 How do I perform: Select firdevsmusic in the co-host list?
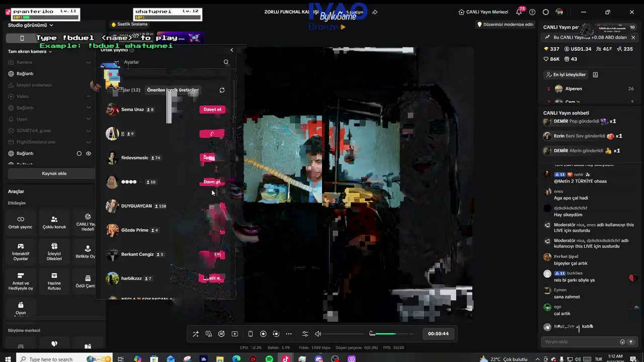[x=134, y=158]
